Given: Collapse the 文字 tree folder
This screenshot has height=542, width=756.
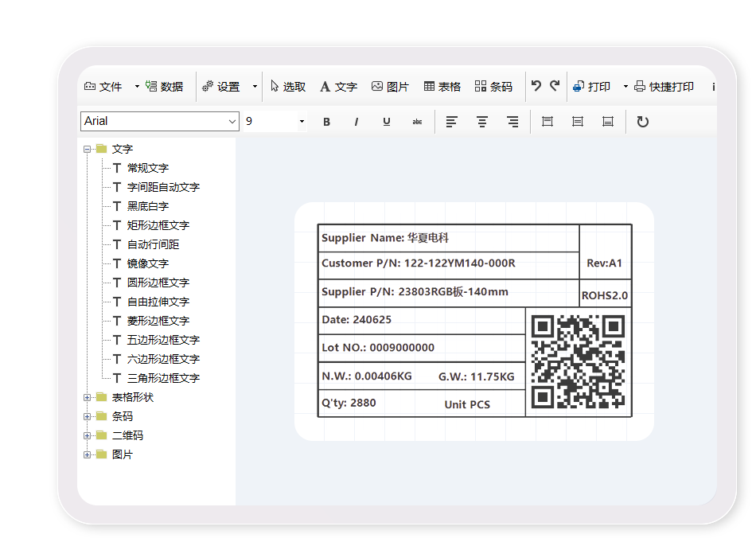Looking at the screenshot, I should coord(88,149).
